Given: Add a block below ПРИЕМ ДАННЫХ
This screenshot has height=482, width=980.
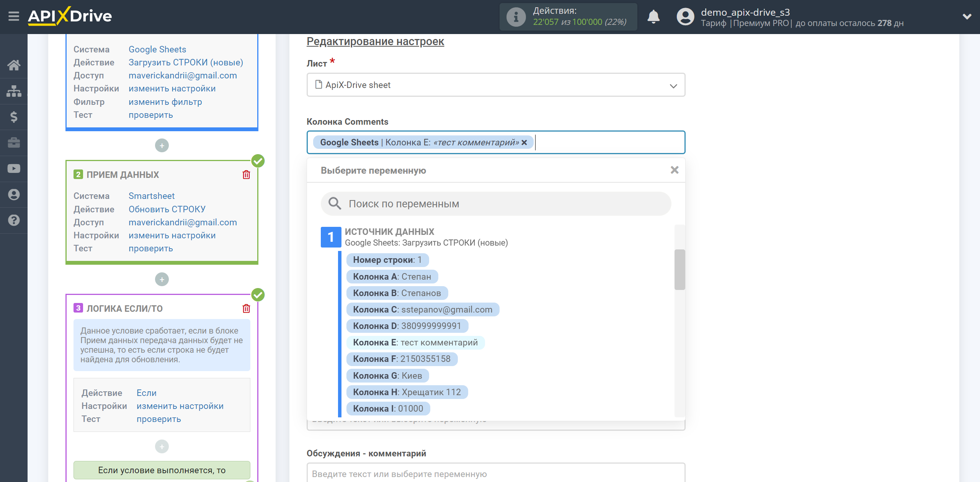Looking at the screenshot, I should [162, 279].
